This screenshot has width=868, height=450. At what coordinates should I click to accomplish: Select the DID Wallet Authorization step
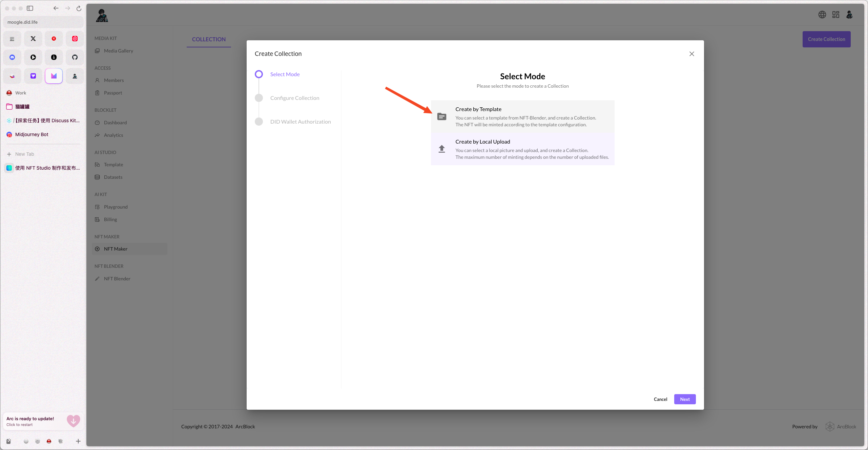tap(300, 122)
